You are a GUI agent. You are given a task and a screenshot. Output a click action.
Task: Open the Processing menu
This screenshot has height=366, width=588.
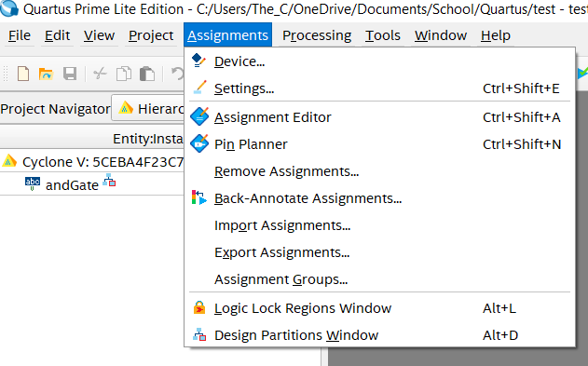click(317, 35)
